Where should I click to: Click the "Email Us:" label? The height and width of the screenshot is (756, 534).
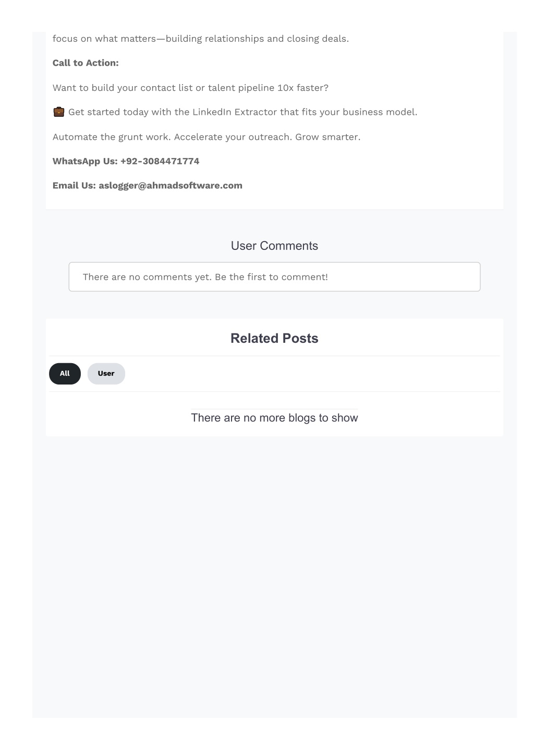point(74,186)
